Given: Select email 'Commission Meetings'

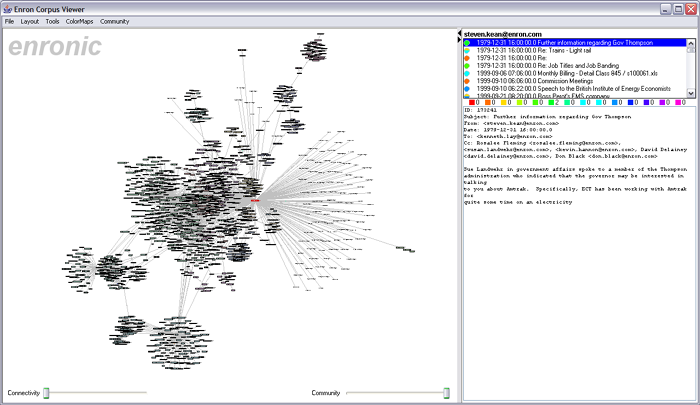Looking at the screenshot, I should point(575,81).
